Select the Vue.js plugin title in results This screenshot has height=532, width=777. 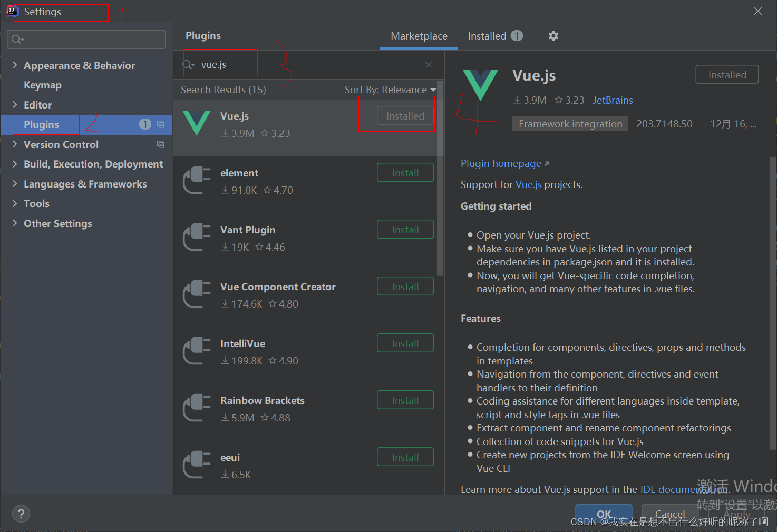(235, 116)
